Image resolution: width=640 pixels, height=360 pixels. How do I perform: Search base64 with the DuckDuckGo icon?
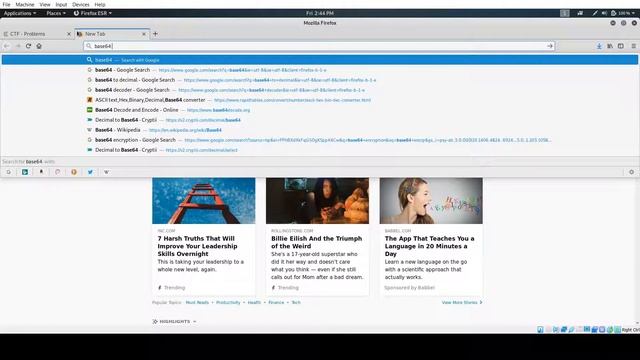(58, 172)
